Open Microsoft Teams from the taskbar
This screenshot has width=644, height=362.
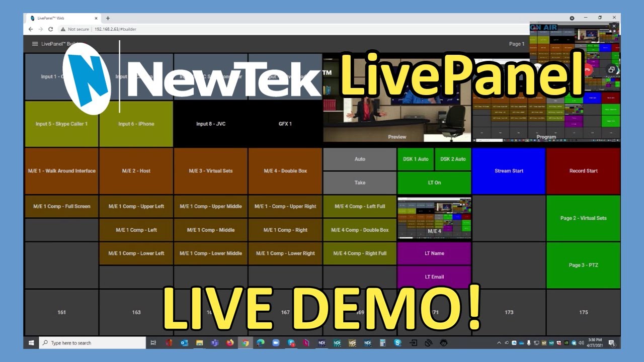[215, 343]
